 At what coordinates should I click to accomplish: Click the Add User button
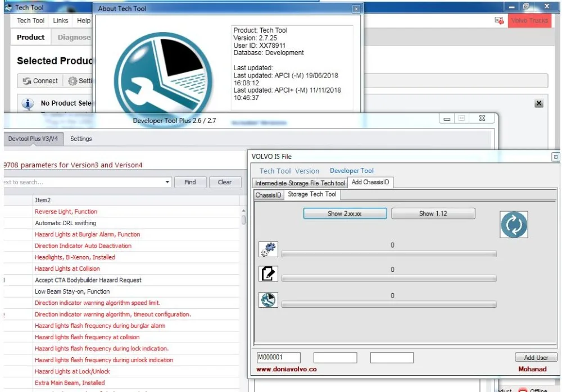[536, 357]
